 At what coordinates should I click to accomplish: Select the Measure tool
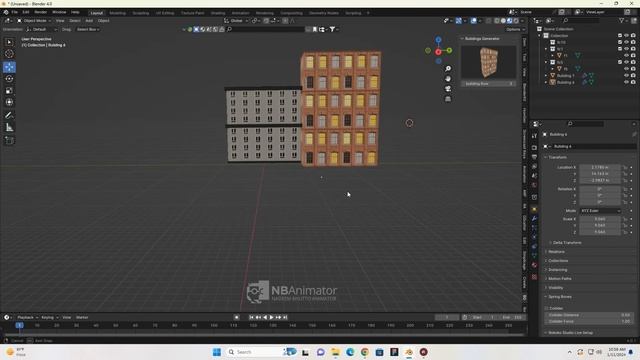point(9,128)
